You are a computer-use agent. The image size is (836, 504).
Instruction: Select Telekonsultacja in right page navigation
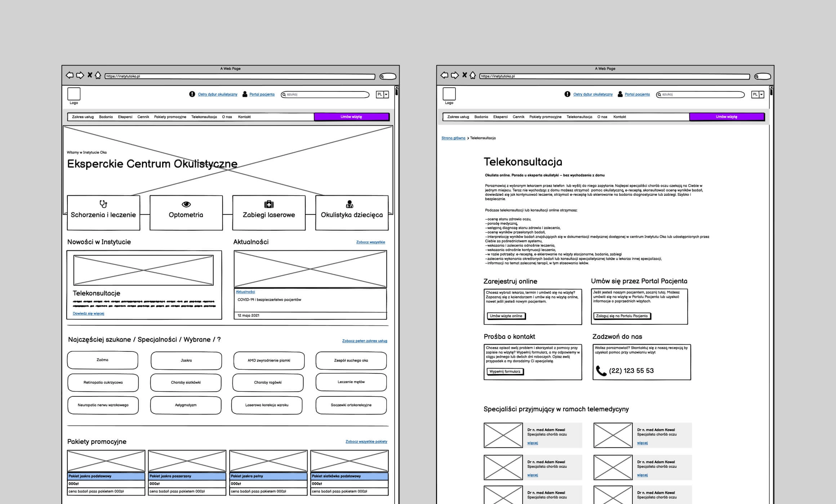[x=579, y=117]
